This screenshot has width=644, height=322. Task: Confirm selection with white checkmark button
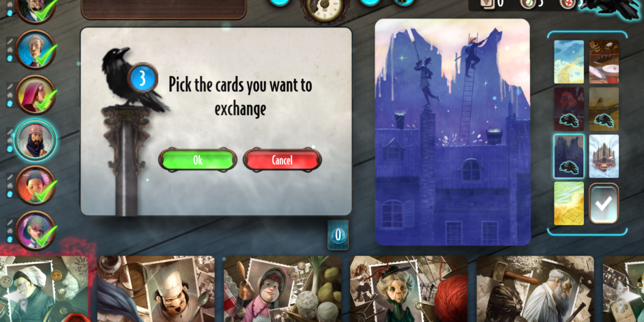click(604, 203)
